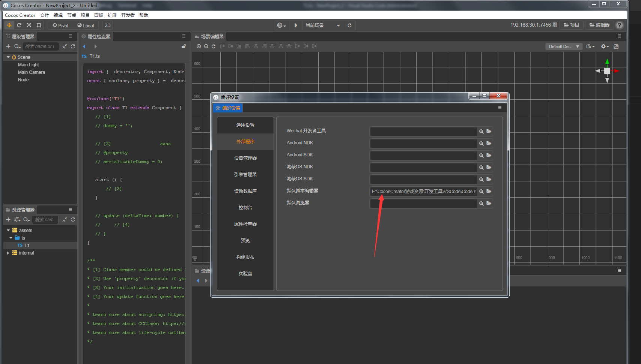Add an asset in the Assets panel
641x364 pixels.
[8, 220]
